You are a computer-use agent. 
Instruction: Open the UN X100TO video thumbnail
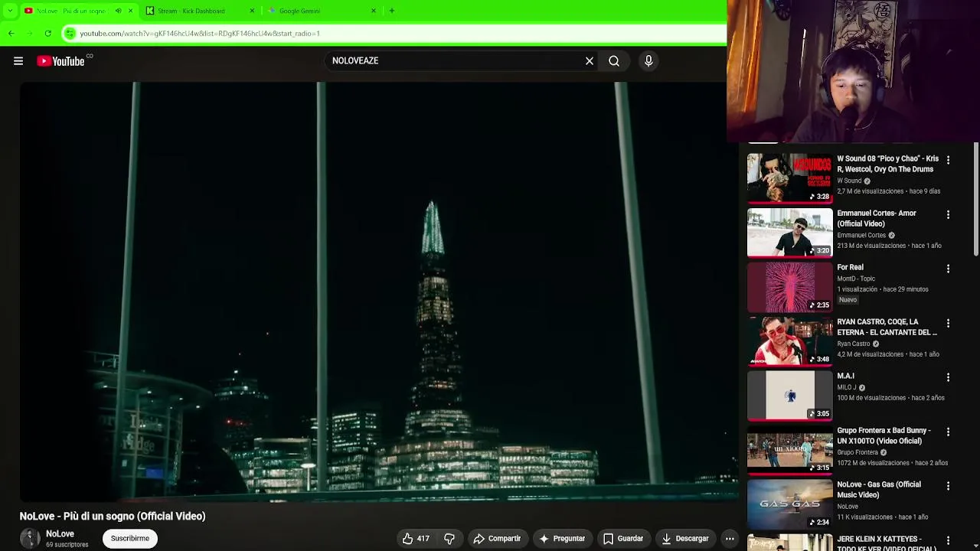(x=789, y=449)
